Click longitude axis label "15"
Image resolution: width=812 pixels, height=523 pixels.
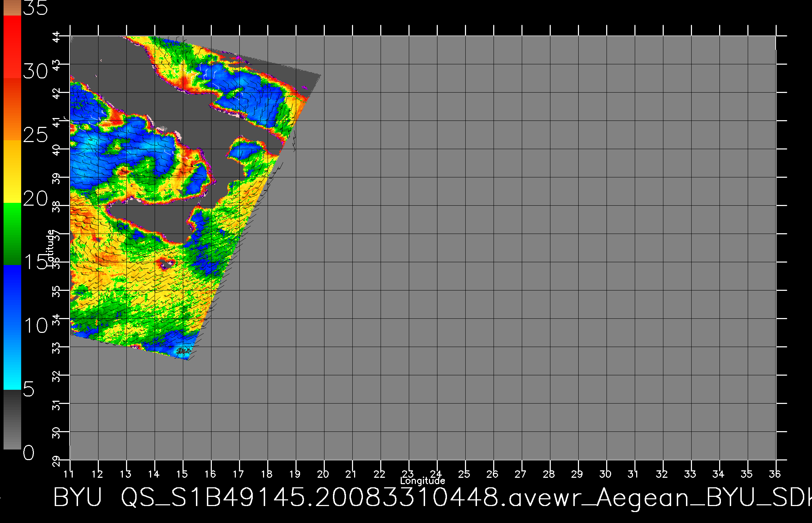[182, 474]
